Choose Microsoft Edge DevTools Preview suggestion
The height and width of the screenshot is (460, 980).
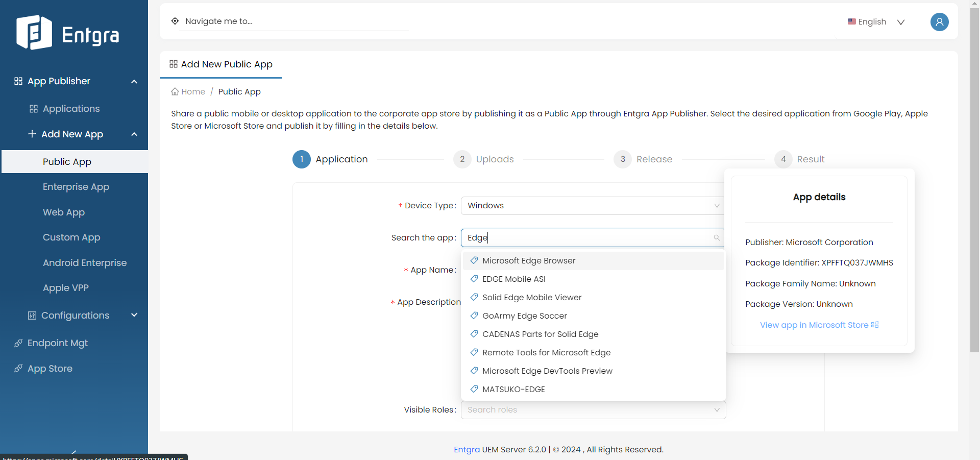pos(594,371)
